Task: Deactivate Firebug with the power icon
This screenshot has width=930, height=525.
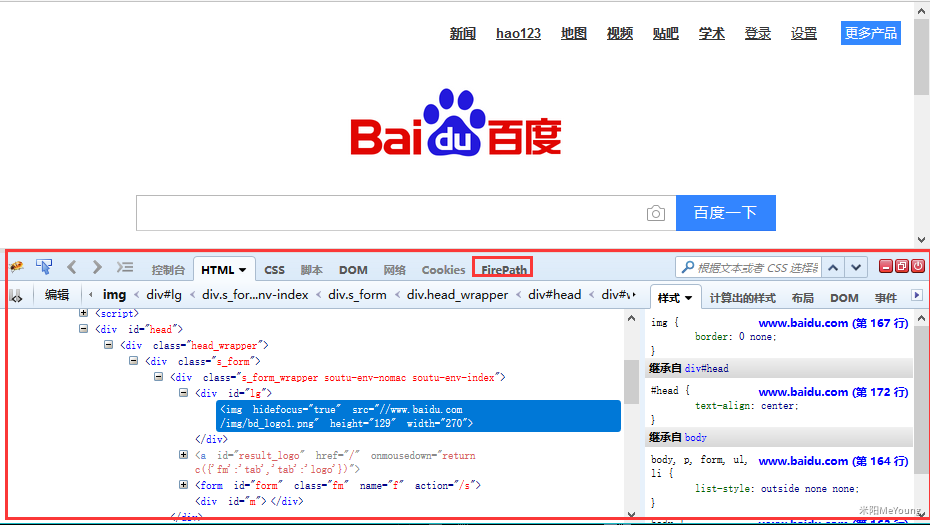Action: [x=918, y=266]
